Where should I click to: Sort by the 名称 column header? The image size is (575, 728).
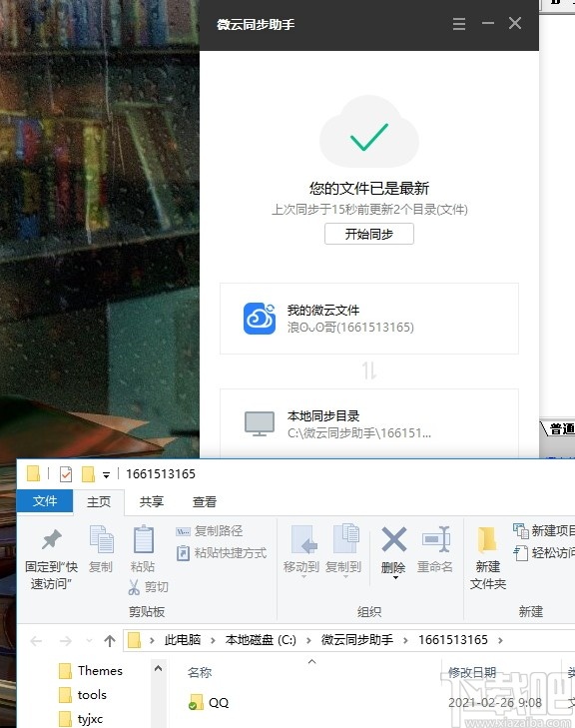(200, 672)
